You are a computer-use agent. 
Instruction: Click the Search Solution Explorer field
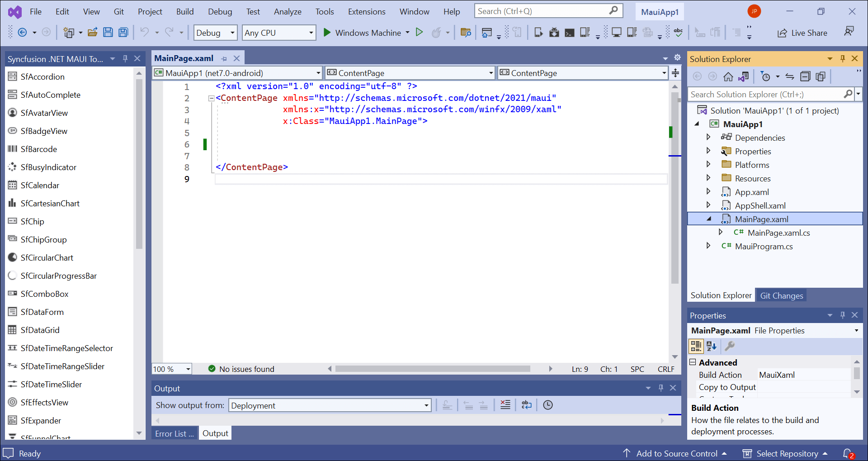(x=765, y=95)
